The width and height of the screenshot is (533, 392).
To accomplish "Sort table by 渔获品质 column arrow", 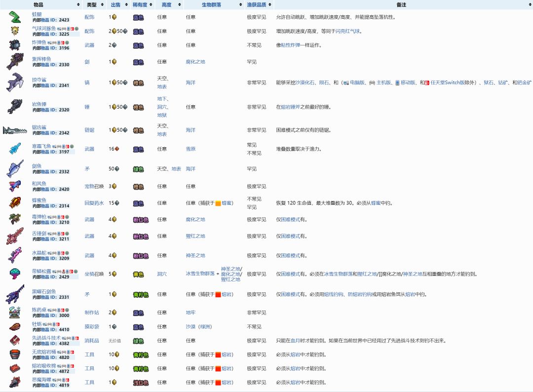I will point(269,5).
